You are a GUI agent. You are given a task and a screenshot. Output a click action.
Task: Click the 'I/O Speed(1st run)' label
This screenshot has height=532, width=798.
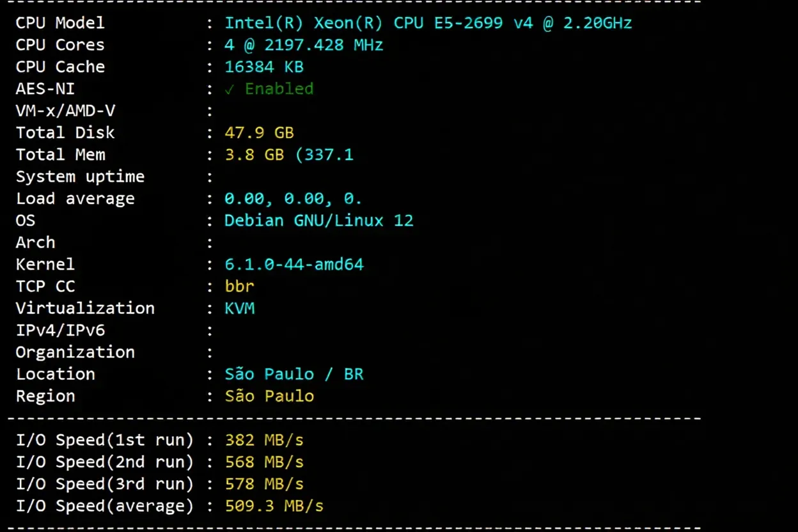point(105,440)
